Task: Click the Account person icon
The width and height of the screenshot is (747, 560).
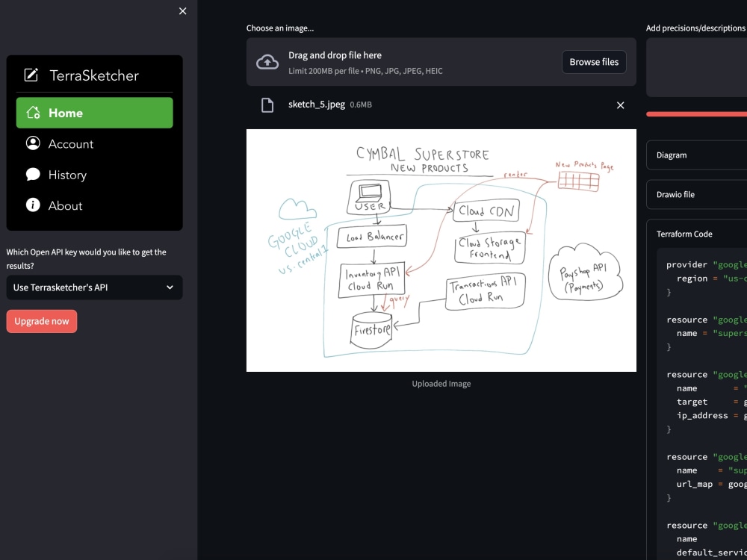Action: coord(32,143)
